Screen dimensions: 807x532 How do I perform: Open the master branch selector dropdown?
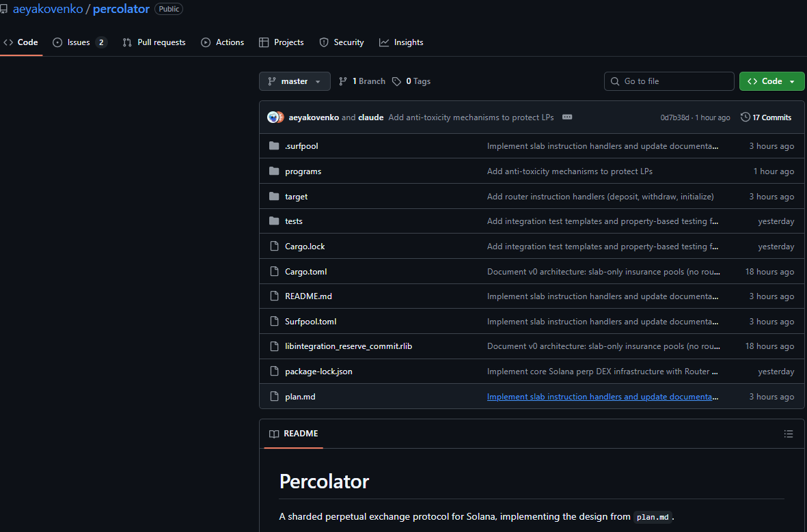(295, 81)
